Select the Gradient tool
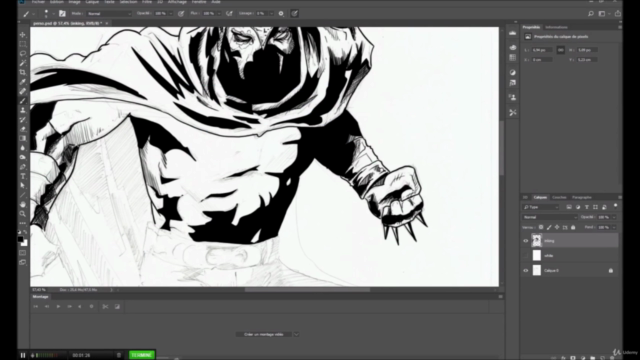Screen dimensions: 640x360 point(23,138)
